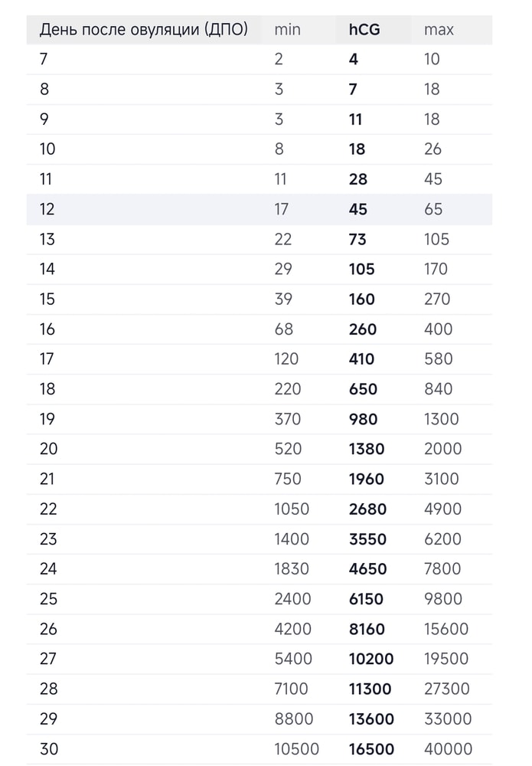This screenshot has width=532, height=766.
Task: Click the min value 750
Action: pyautogui.click(x=288, y=479)
